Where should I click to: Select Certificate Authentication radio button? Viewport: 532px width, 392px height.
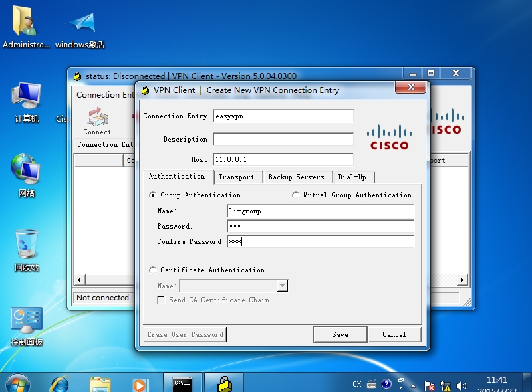coord(153,270)
